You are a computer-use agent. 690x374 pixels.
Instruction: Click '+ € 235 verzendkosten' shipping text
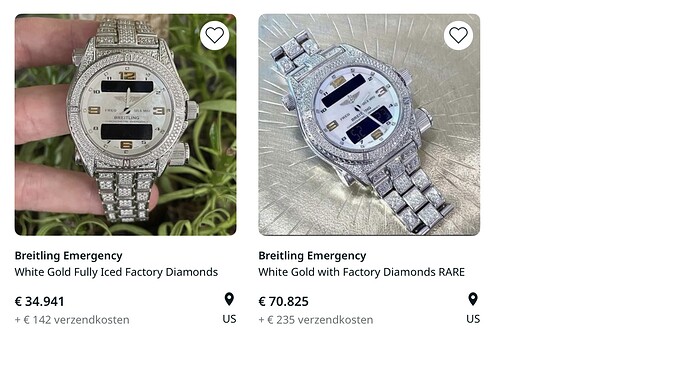pyautogui.click(x=316, y=320)
